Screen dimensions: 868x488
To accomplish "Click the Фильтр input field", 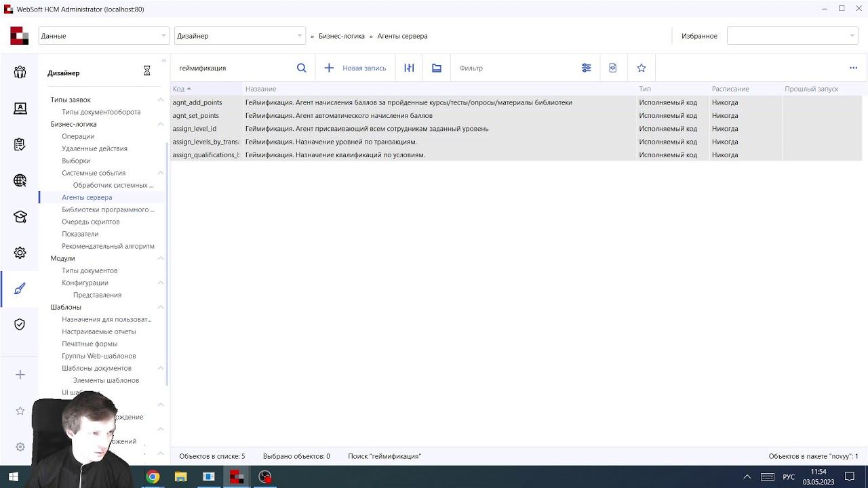I will [x=515, y=68].
